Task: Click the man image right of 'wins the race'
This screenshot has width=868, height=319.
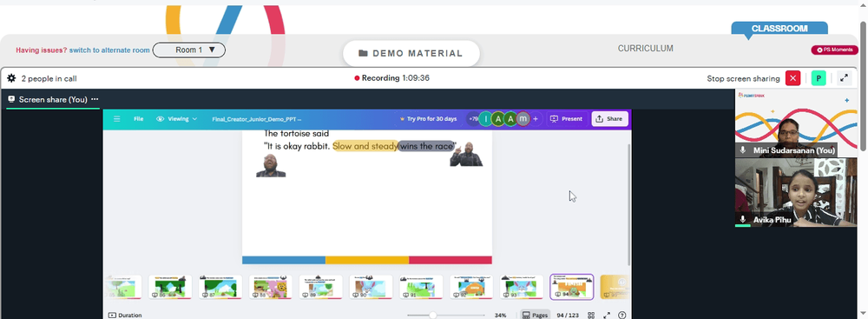Action: coord(466,154)
